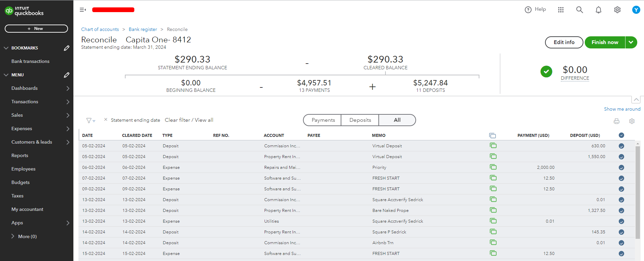Uncheck cleared mark for 145.35 deposit
The height and width of the screenshot is (261, 644).
(x=621, y=232)
